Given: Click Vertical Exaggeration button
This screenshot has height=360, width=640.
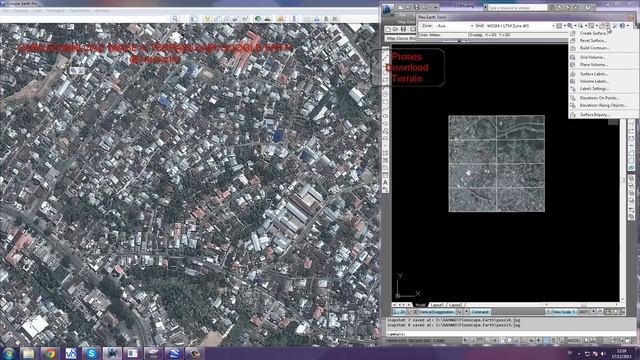Looking at the screenshot, I should click(437, 312).
